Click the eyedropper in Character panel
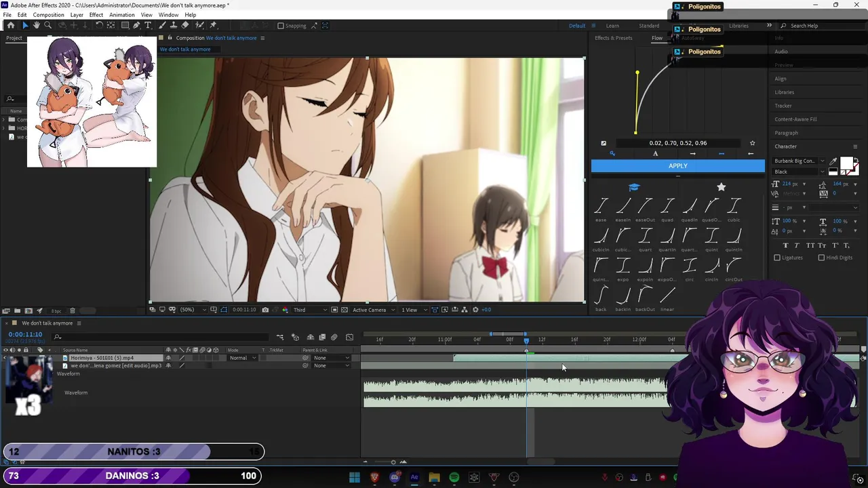 click(x=833, y=161)
